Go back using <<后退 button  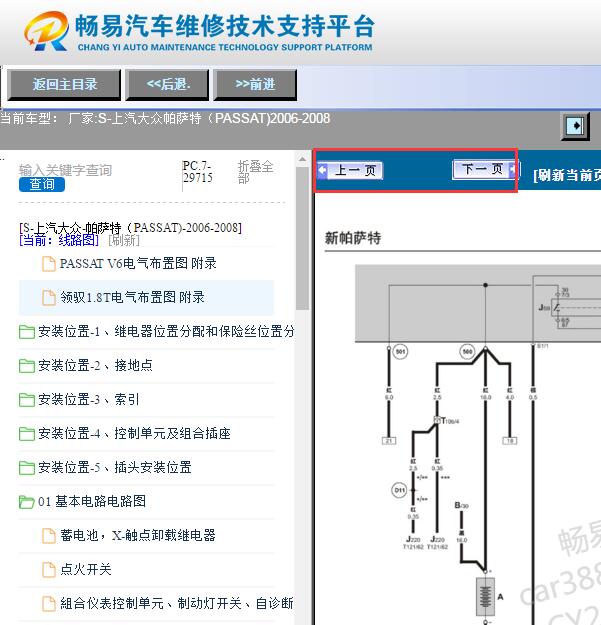pos(167,85)
